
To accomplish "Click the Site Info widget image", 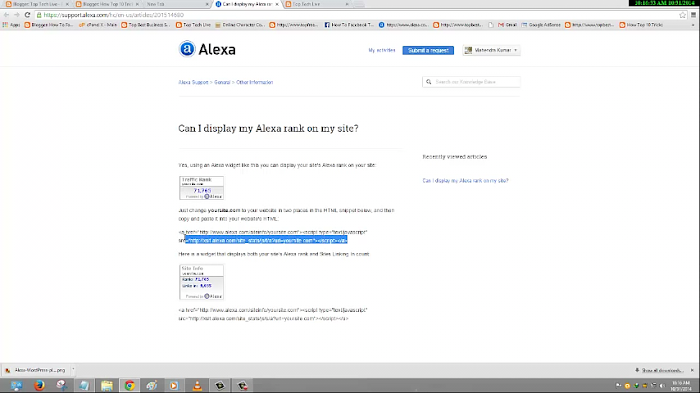I will pos(201,282).
